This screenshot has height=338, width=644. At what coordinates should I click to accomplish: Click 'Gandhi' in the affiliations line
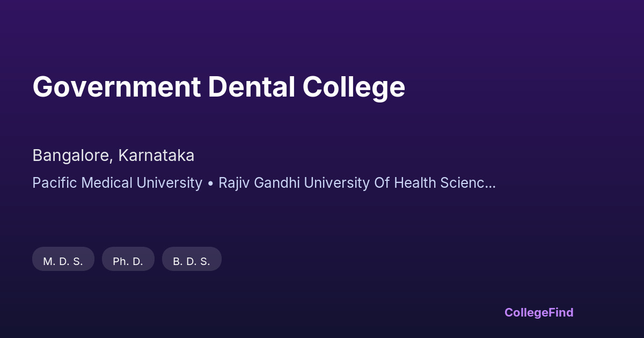tap(276, 183)
